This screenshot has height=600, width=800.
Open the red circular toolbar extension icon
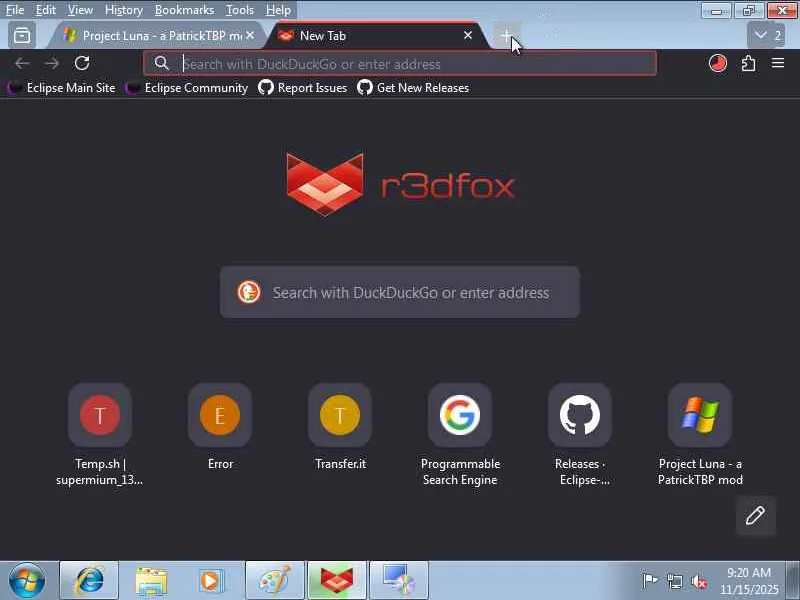point(717,63)
